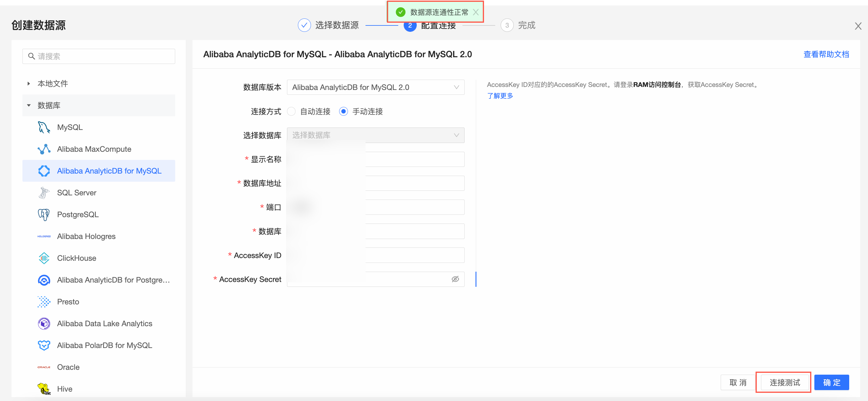Focus the 数据库地址 input field
This screenshot has width=868, height=401.
(376, 183)
